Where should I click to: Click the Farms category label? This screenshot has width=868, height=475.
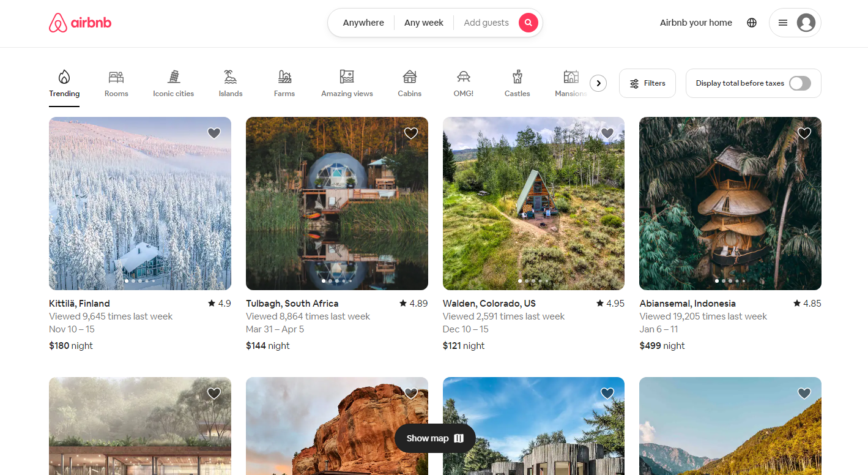284,94
